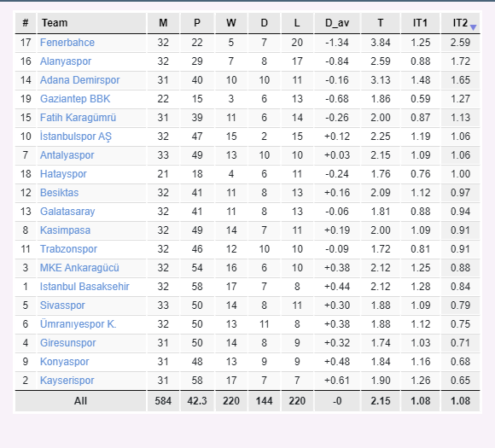Open Adana Demirspor team page

80,80
